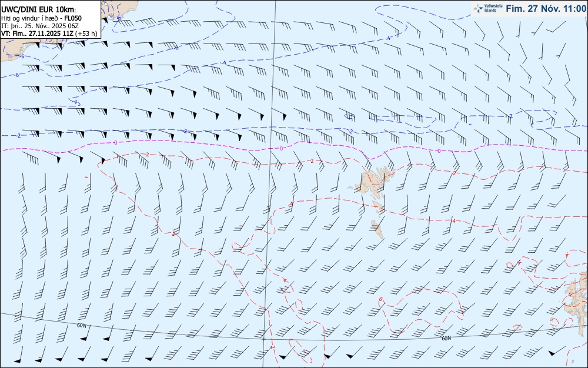Click the red '6' isotherm label
588x368 pixels.
click(x=380, y=299)
